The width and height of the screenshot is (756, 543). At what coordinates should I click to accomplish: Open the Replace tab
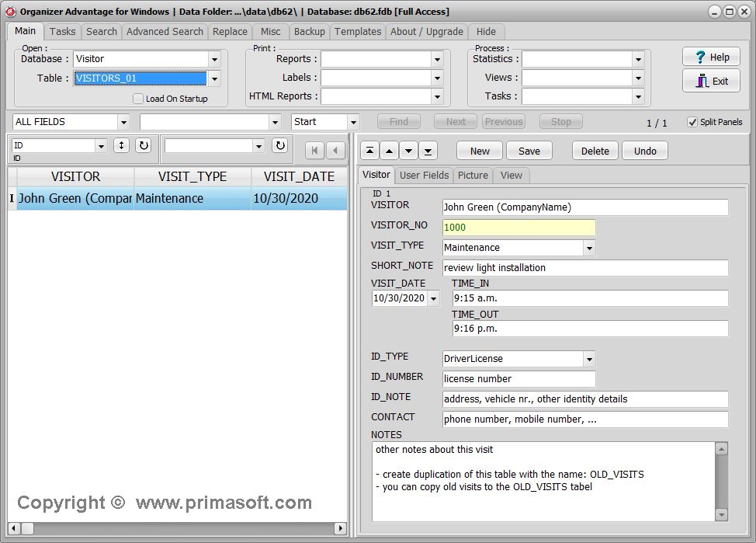click(230, 31)
